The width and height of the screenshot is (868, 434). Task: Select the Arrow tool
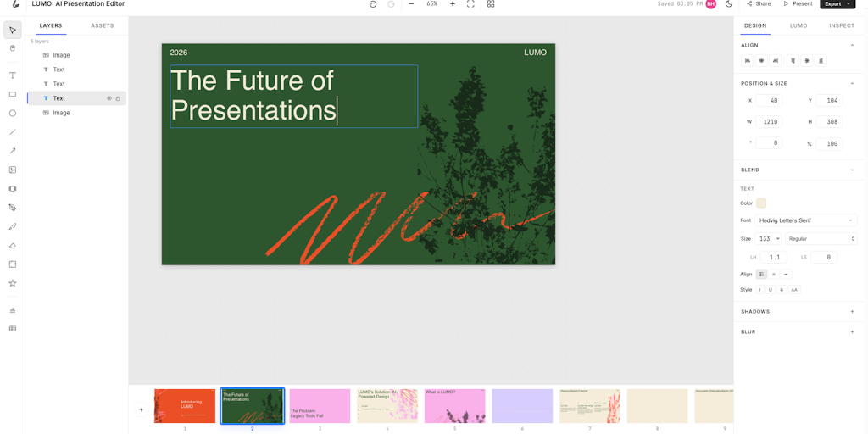point(13,151)
